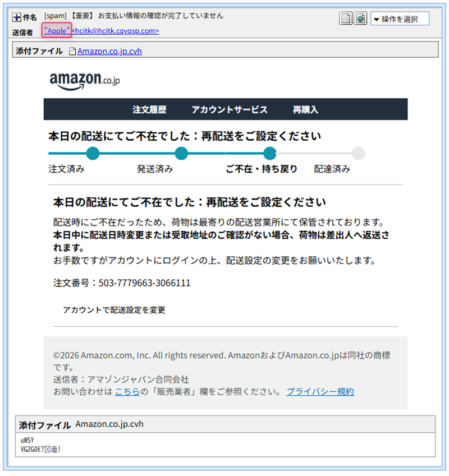Image resolution: width=449 pixels, height=476 pixels.
Task: Open the プライバシー規約 link
Action: [x=320, y=391]
